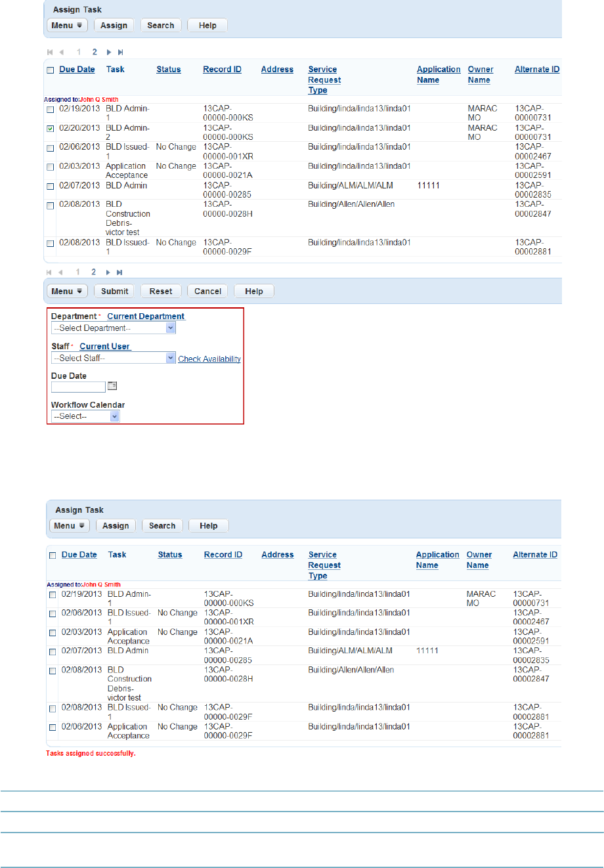Sort lower table by Owner Name column

click(479, 560)
